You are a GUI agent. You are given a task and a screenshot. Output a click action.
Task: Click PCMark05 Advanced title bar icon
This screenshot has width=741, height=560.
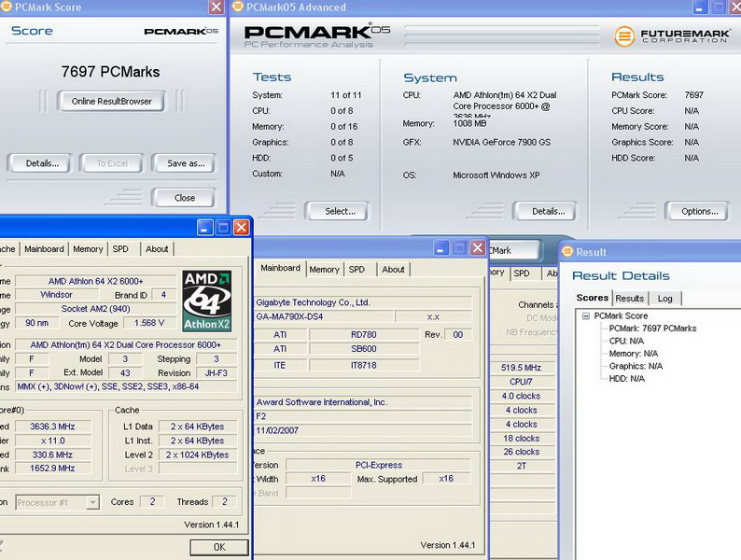238,7
